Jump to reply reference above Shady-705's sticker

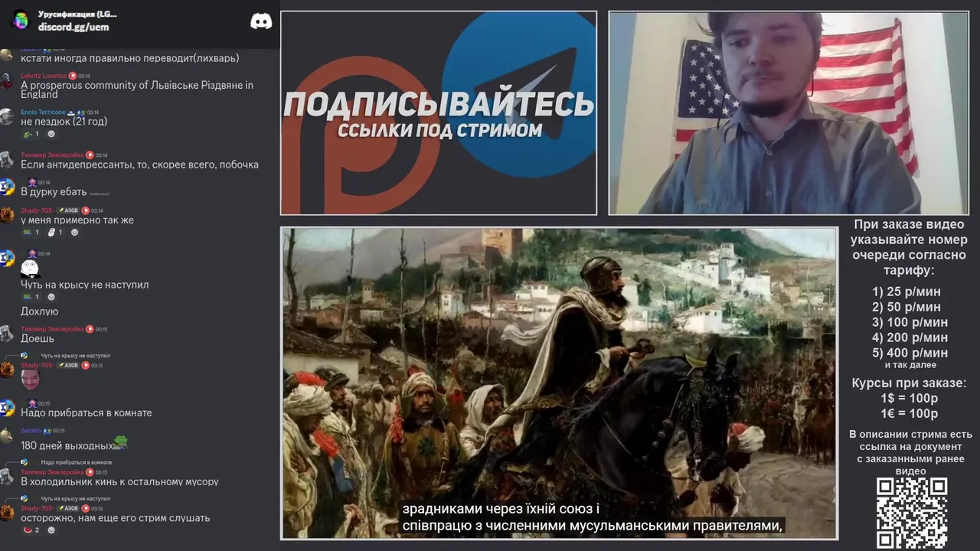click(x=76, y=356)
